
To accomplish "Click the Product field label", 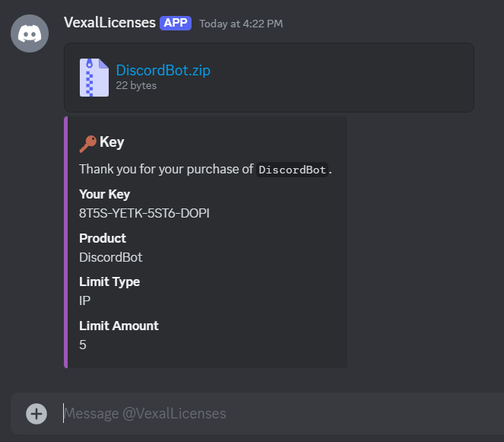I will pyautogui.click(x=103, y=238).
